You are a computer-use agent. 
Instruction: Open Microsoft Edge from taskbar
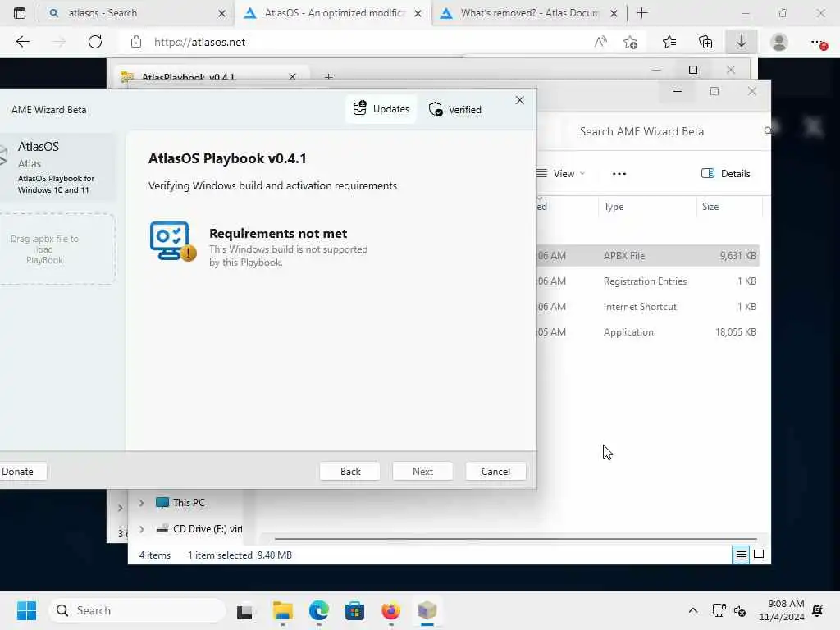pyautogui.click(x=319, y=610)
